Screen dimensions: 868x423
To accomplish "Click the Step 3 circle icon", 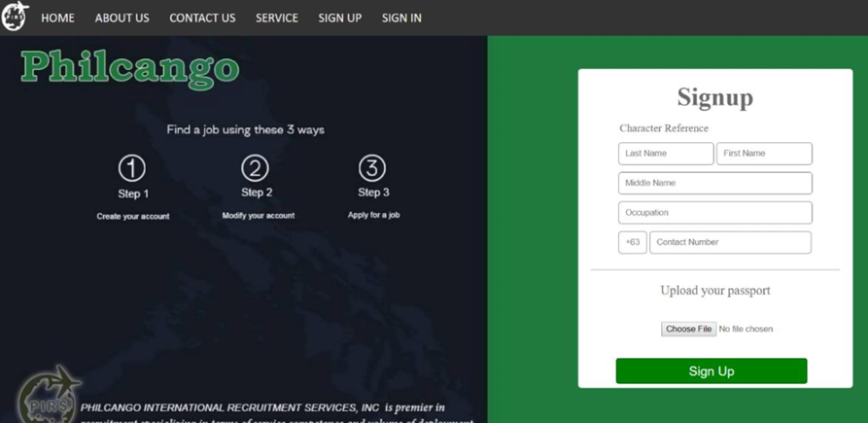I will (x=372, y=168).
